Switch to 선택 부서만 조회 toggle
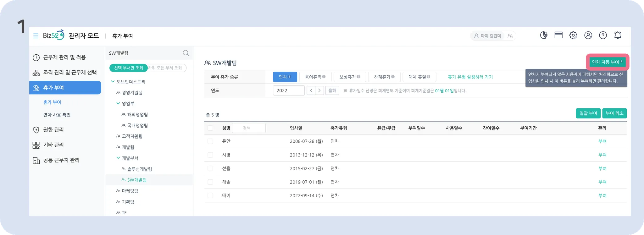The width and height of the screenshot is (644, 235). [x=128, y=68]
